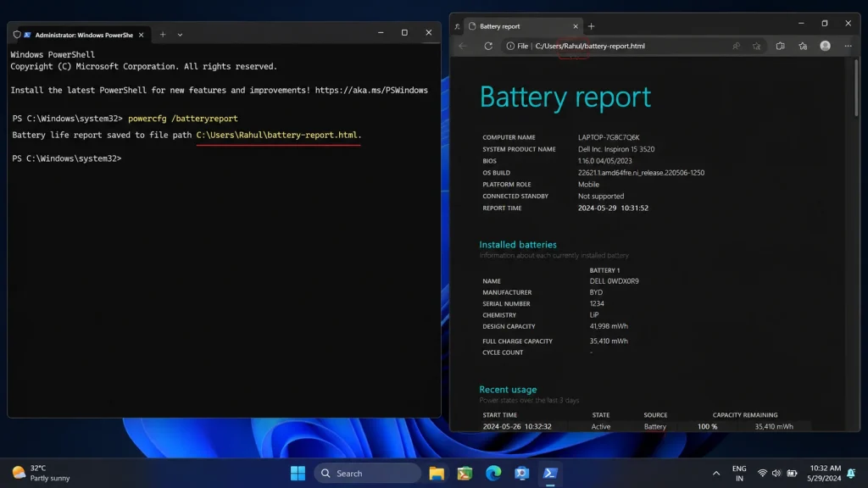Click the design capacity 41,998 mWh value
This screenshot has height=488, width=868.
609,326
